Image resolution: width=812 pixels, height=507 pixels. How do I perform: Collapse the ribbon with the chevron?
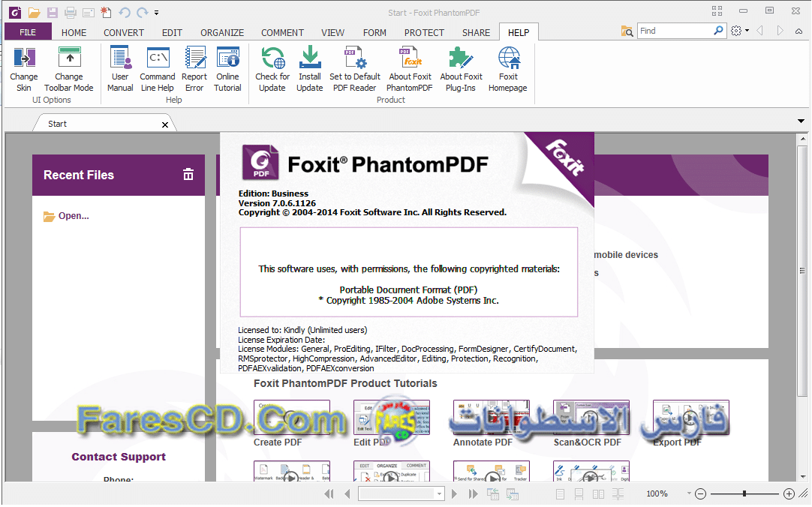coord(799,31)
